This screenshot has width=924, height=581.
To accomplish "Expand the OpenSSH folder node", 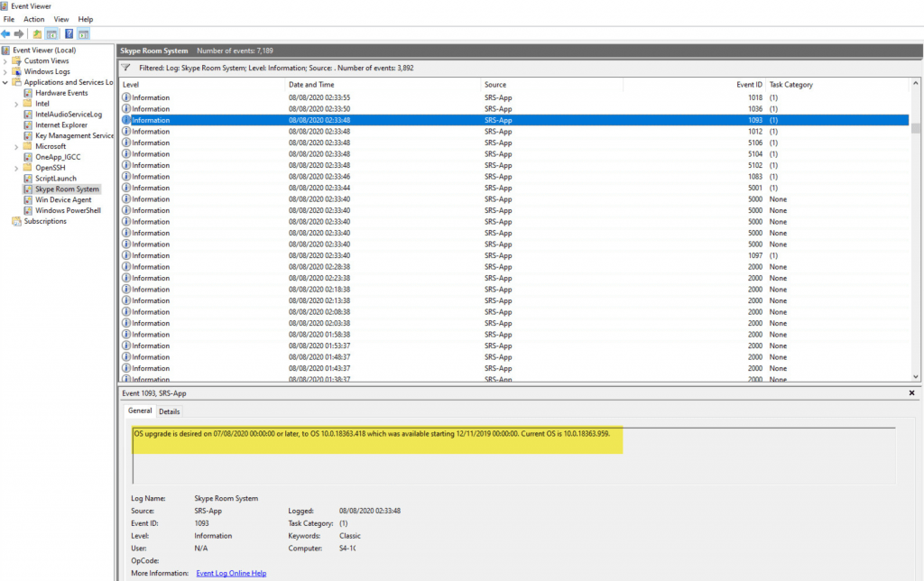I will click(16, 168).
